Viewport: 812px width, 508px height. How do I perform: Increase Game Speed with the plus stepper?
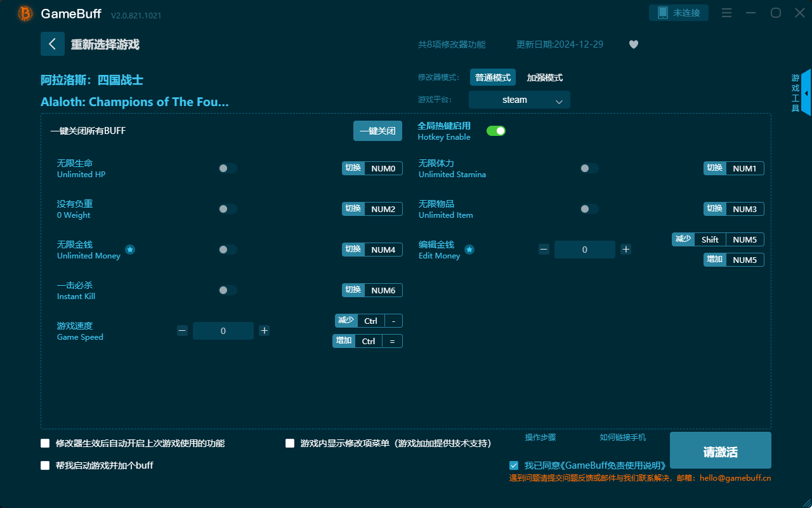[264, 330]
